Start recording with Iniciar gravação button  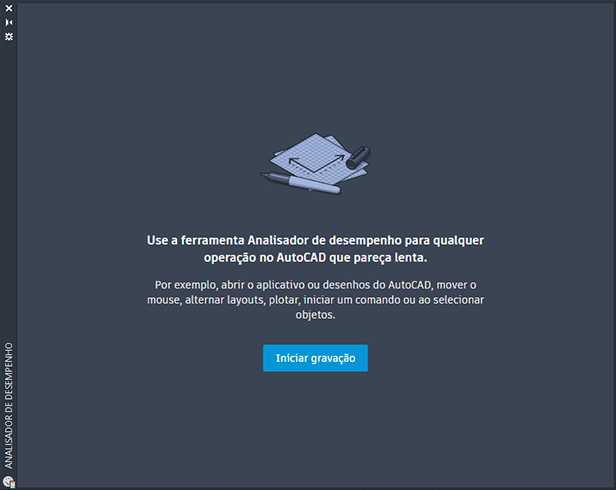315,358
